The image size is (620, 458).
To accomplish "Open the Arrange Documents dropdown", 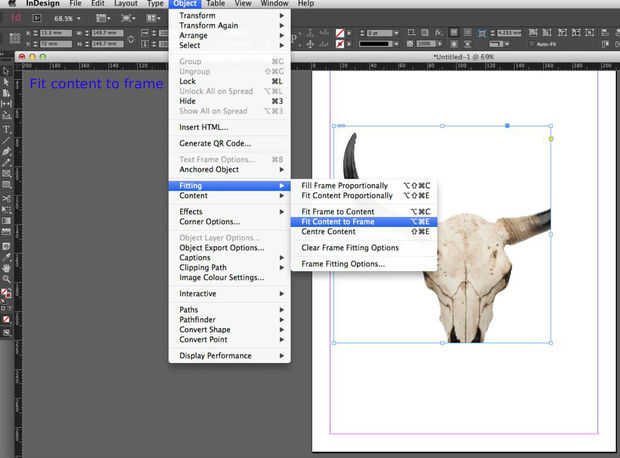I will click(154, 18).
